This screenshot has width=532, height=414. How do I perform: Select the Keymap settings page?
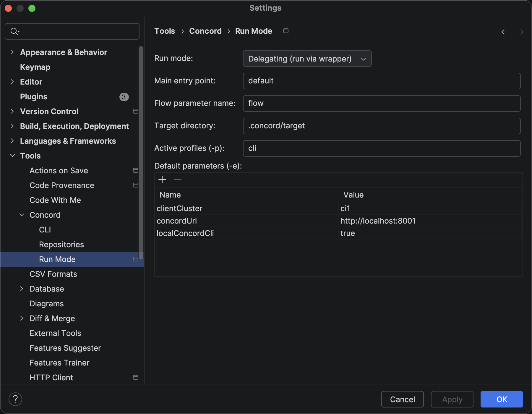(35, 67)
